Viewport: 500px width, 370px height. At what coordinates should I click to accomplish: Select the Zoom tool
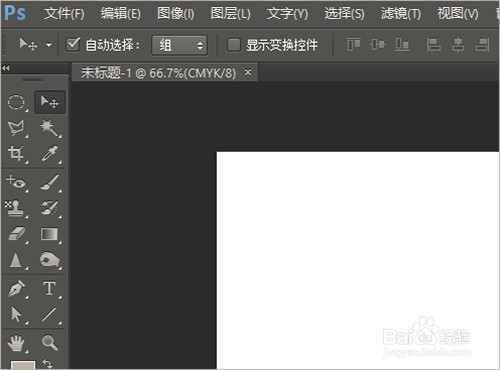50,343
